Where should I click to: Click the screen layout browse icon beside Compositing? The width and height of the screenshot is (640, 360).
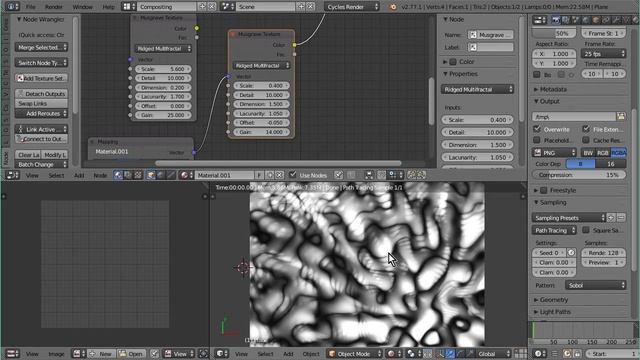click(129, 7)
